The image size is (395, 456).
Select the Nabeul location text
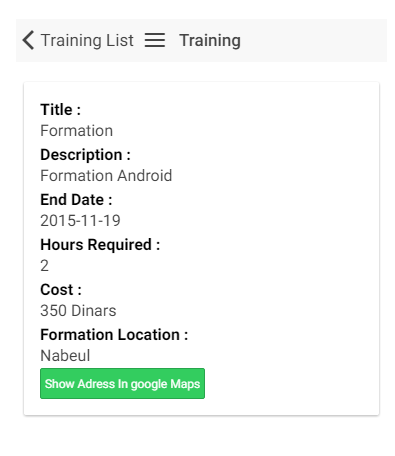click(65, 355)
